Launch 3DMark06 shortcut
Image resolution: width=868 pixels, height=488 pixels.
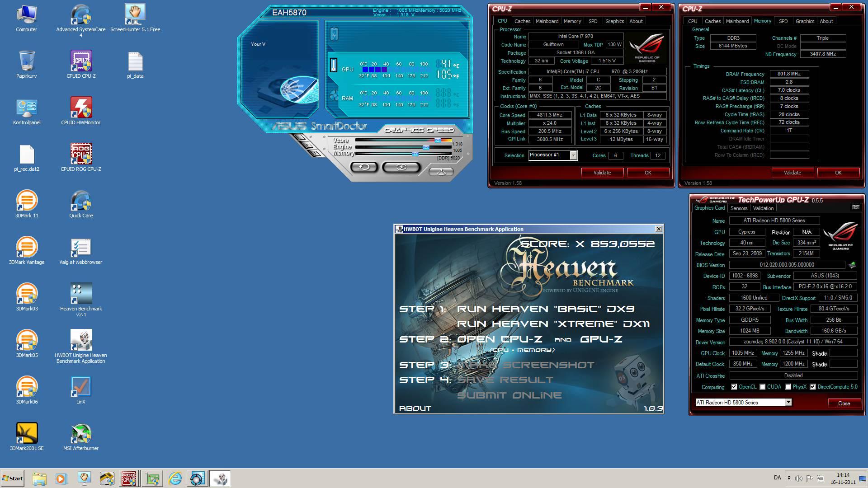[27, 391]
